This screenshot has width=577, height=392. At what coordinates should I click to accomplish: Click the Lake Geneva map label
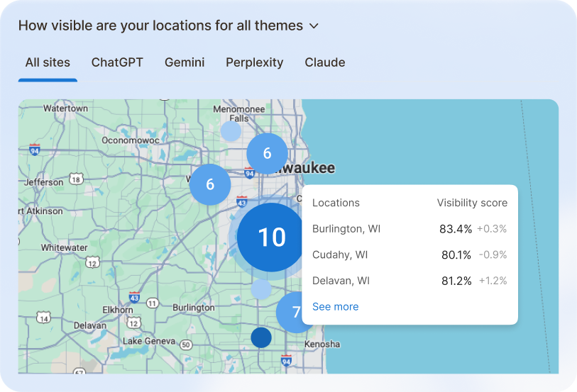click(149, 341)
